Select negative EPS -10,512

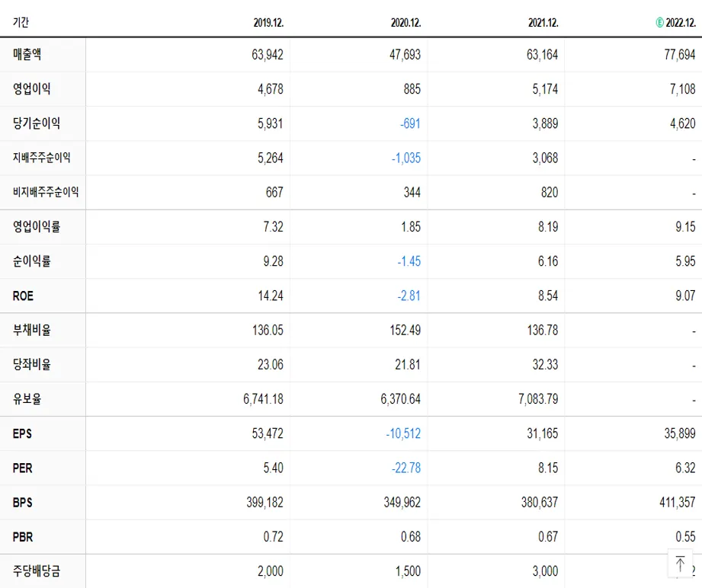pos(403,433)
